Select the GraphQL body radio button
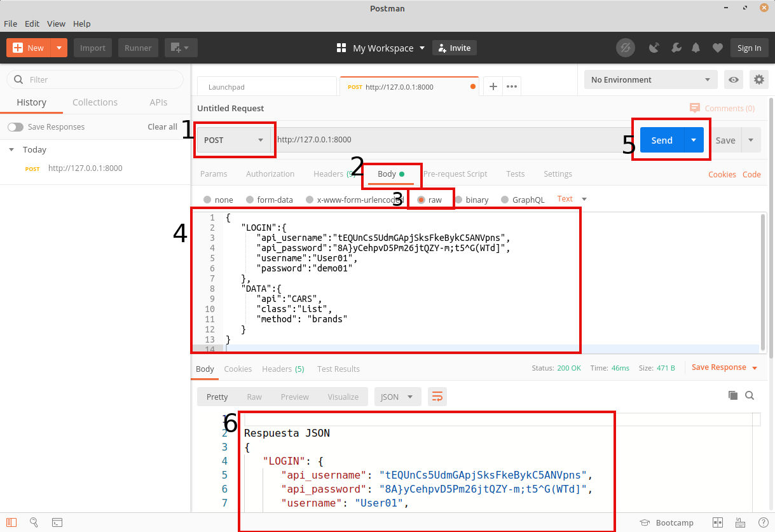Screen dimensions: 775x532 click(x=506, y=200)
